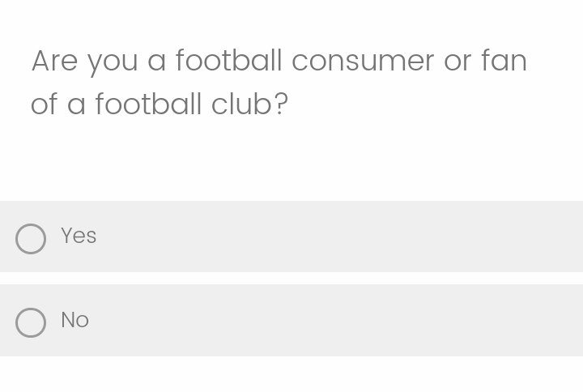
Task: Click the No answer label text
Action: (x=74, y=320)
